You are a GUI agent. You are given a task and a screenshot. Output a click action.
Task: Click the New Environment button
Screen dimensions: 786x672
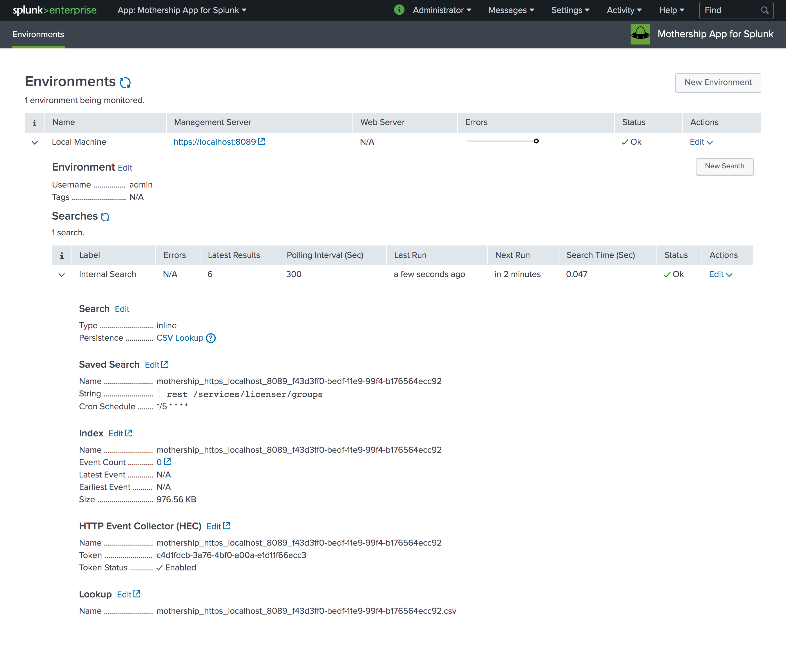(x=718, y=83)
